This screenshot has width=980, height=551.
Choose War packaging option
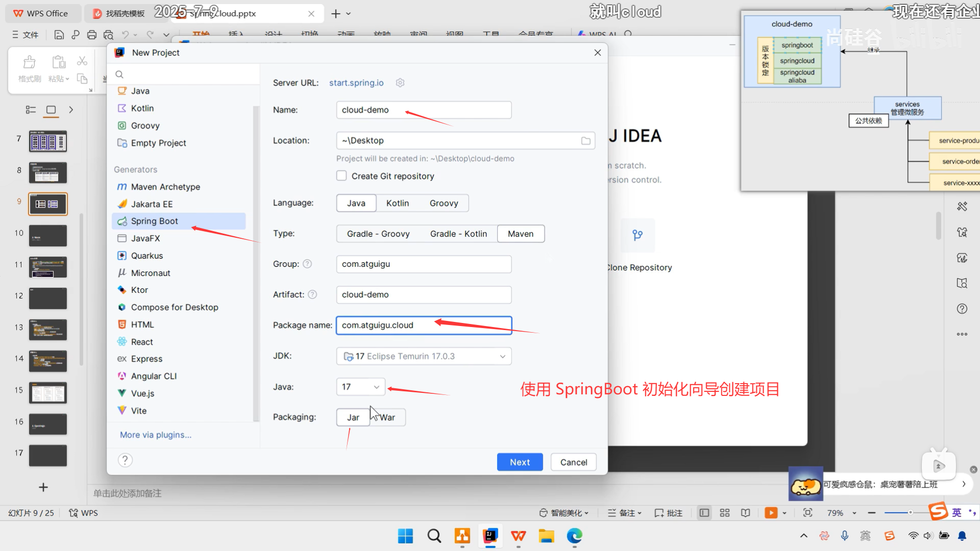click(387, 417)
